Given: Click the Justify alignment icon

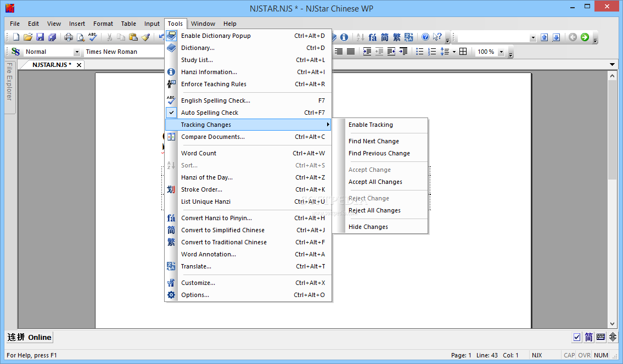Looking at the screenshot, I should tap(351, 51).
